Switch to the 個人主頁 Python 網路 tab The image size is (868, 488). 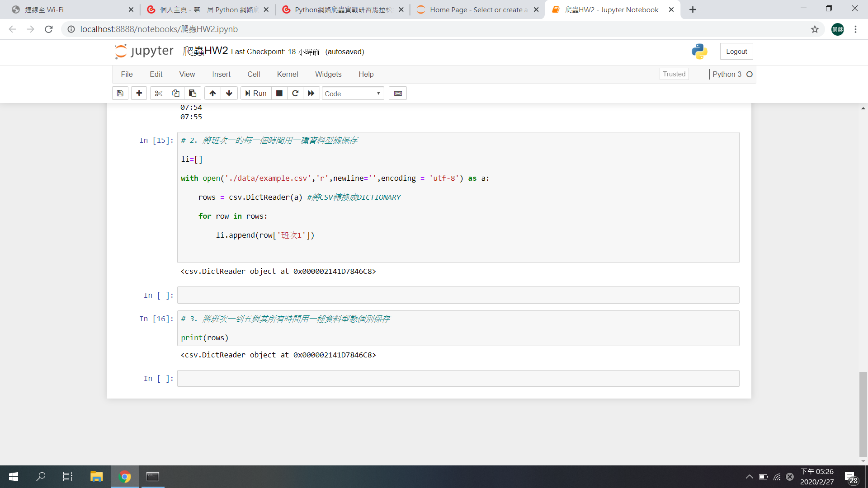[208, 9]
